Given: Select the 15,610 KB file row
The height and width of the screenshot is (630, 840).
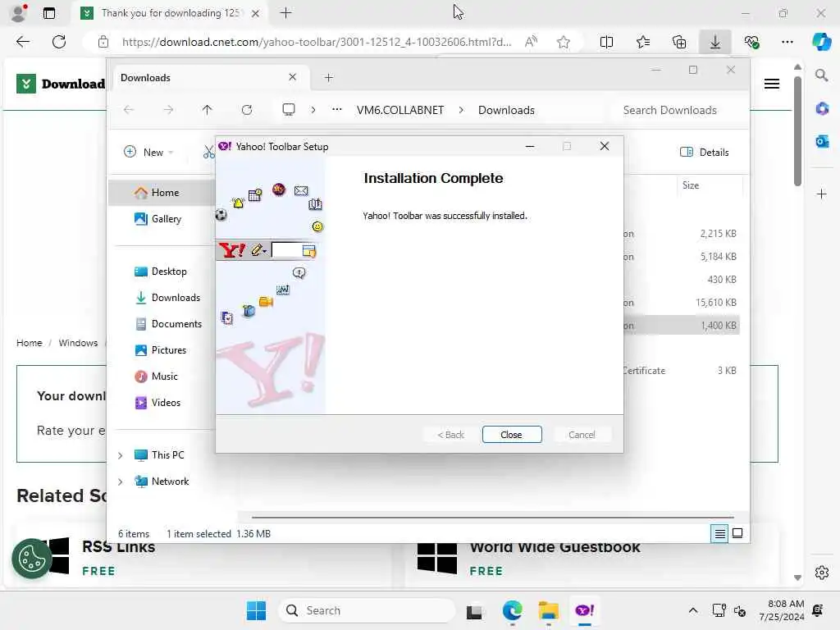Looking at the screenshot, I should tap(680, 303).
